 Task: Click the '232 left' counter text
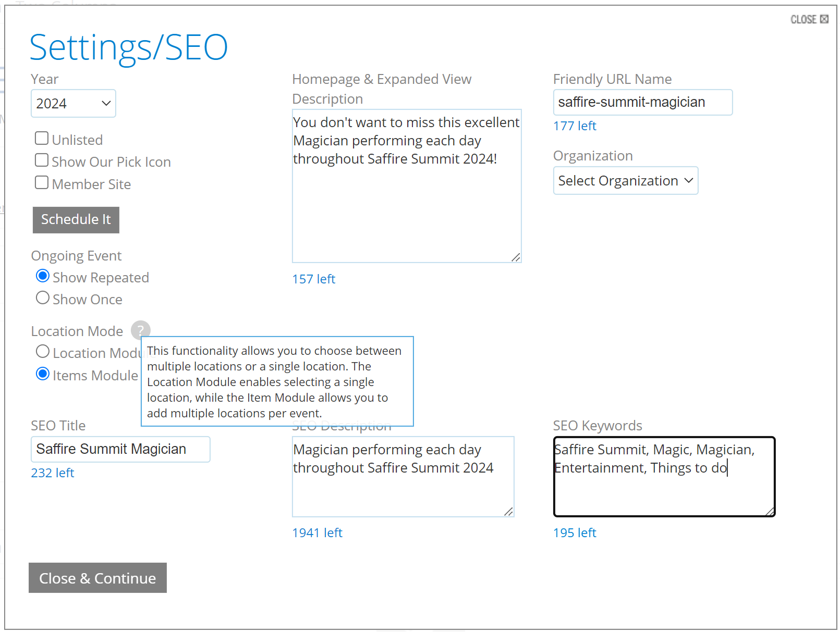[52, 473]
